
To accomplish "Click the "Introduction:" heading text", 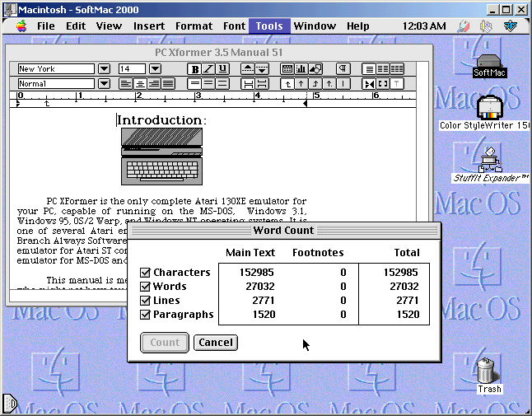I will tap(161, 120).
